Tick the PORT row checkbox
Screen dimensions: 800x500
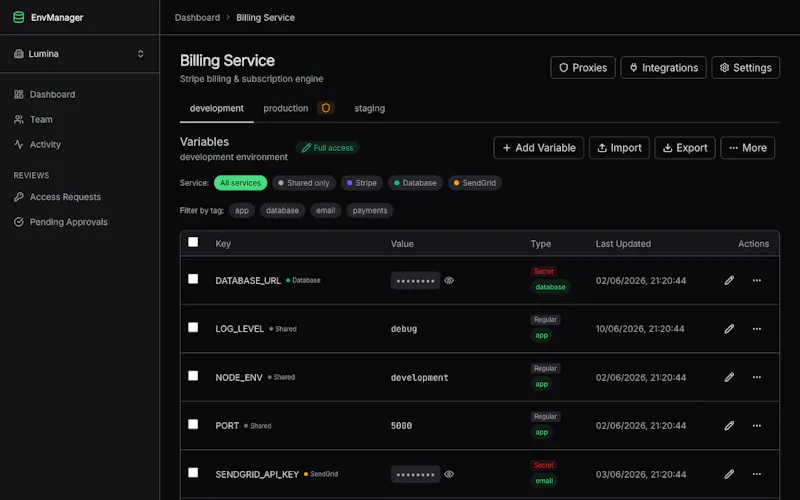(x=193, y=424)
